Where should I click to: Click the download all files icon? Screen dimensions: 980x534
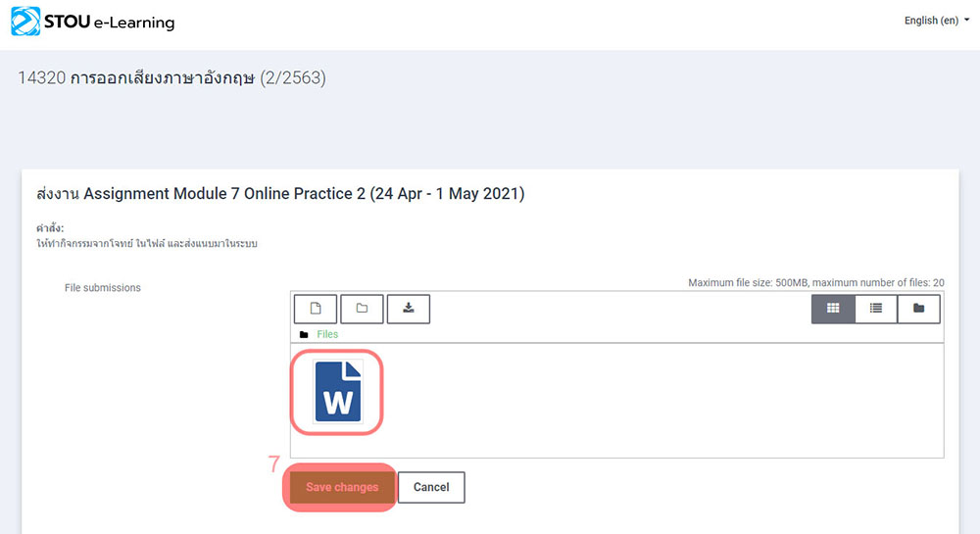point(409,309)
